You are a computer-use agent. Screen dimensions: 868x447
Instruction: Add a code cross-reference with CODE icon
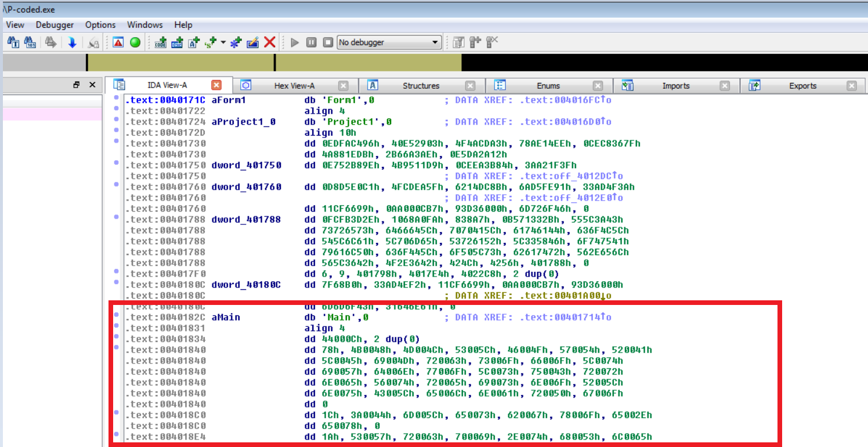coord(161,42)
